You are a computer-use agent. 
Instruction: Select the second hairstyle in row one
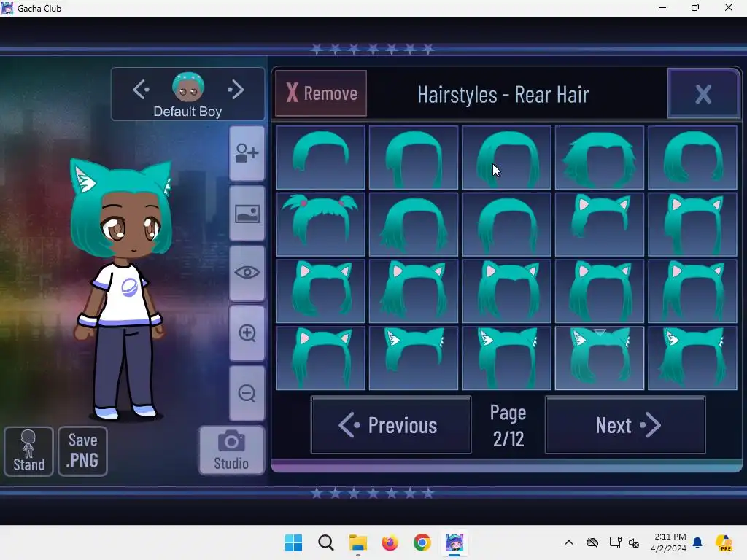coord(414,157)
